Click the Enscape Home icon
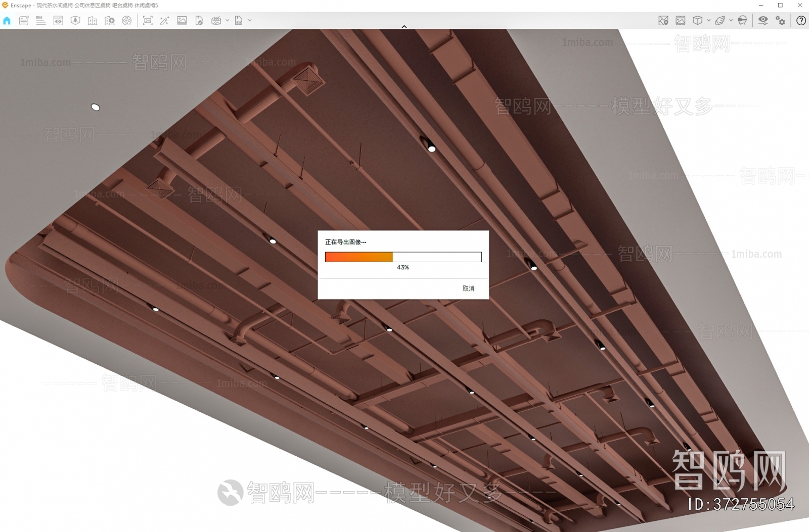Screen dimensions: 809x532 (x=7, y=21)
